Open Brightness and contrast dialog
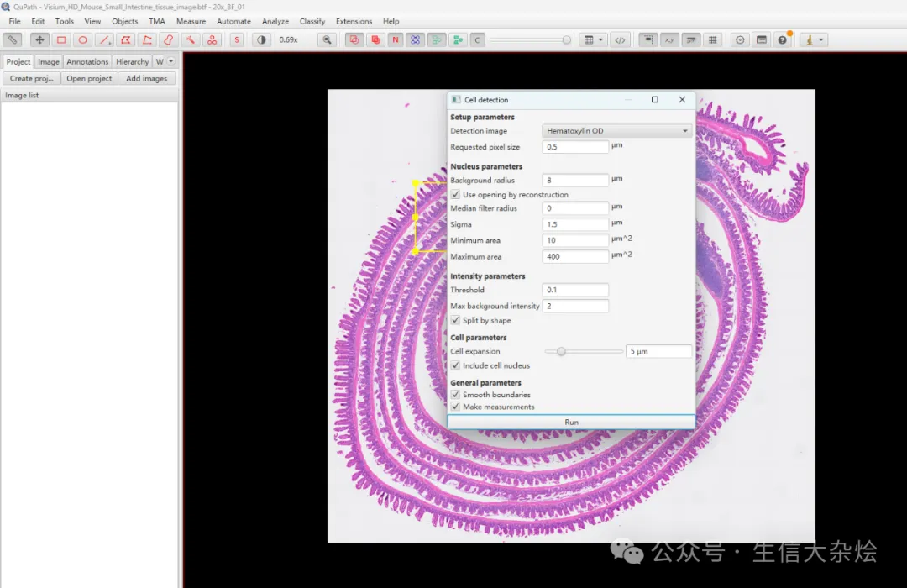Viewport: 907px width, 588px height. [261, 40]
